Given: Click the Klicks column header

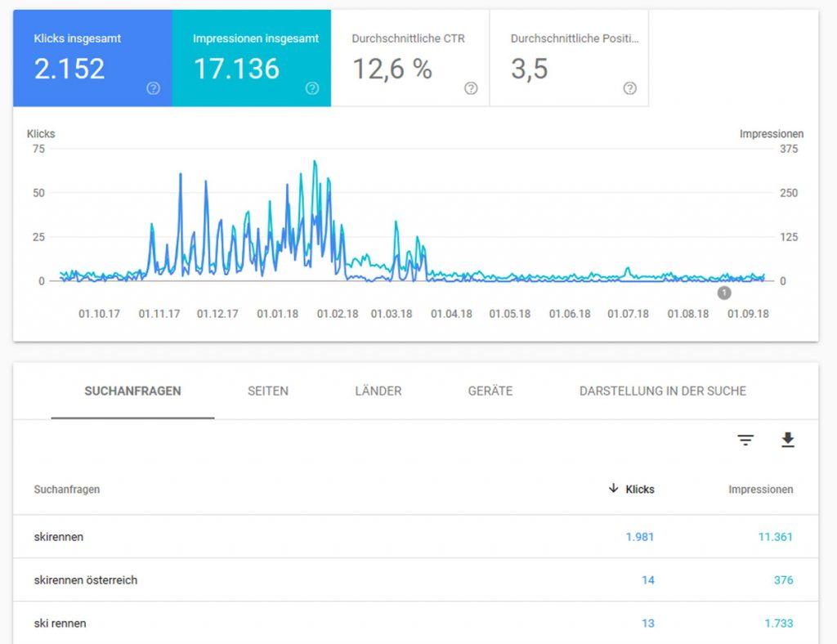Looking at the screenshot, I should pyautogui.click(x=639, y=490).
